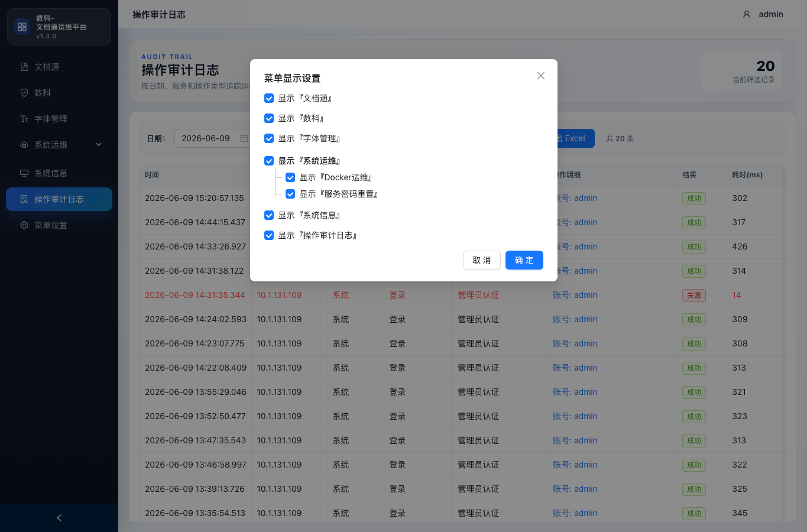Click the platform logo grid icon
Viewport: 807px width, 532px height.
pos(22,27)
